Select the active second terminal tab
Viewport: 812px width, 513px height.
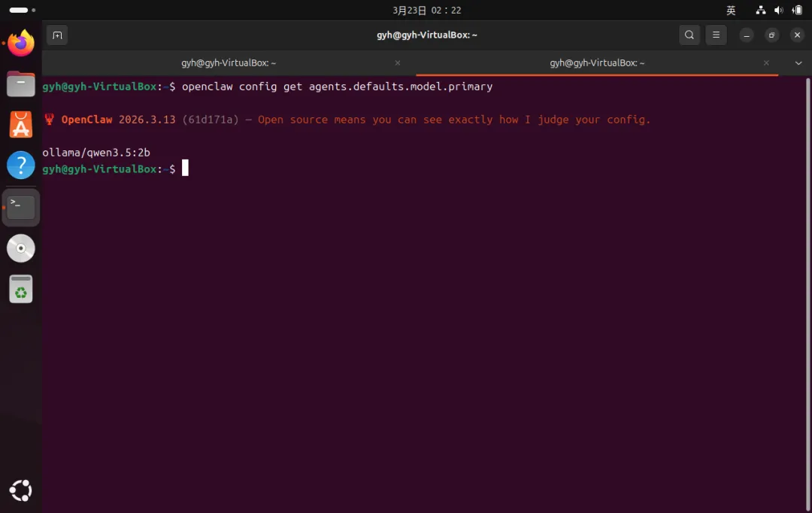tap(596, 62)
